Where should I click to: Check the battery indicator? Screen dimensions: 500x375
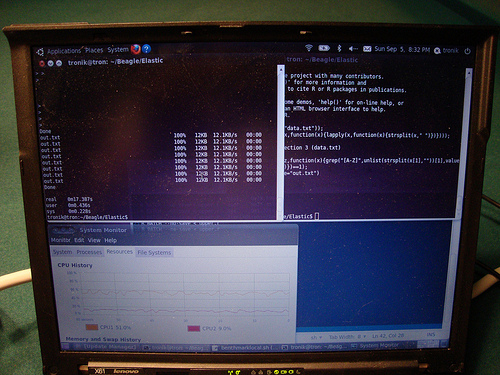point(324,48)
